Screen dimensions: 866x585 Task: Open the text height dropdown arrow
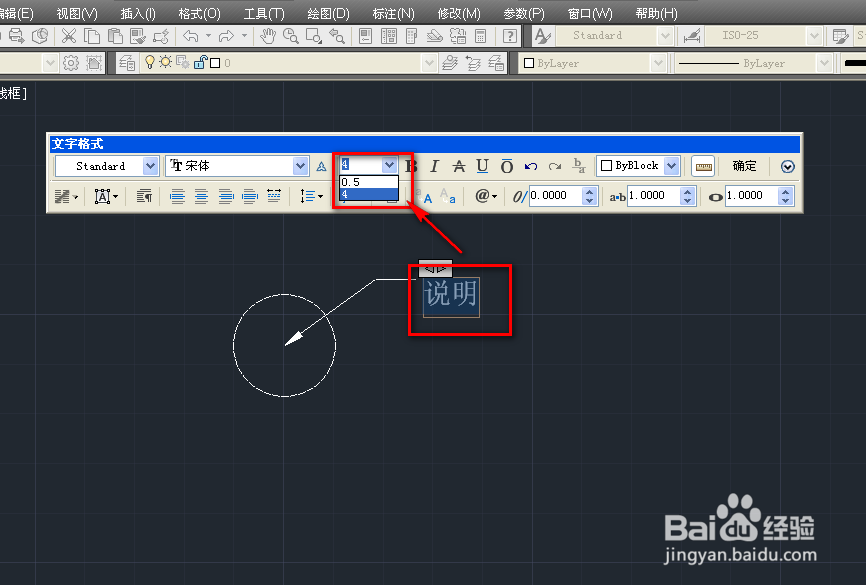389,165
